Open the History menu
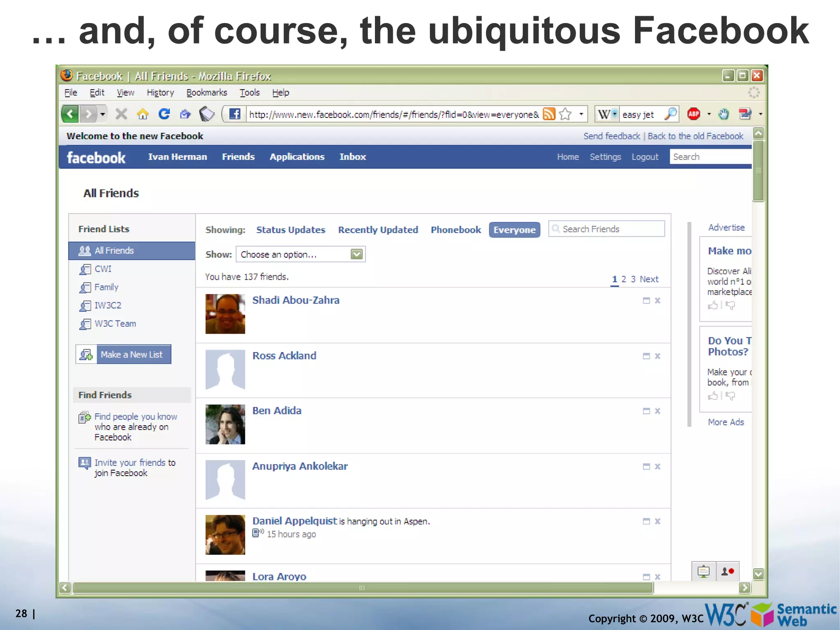This screenshot has width=840, height=630. (x=160, y=92)
